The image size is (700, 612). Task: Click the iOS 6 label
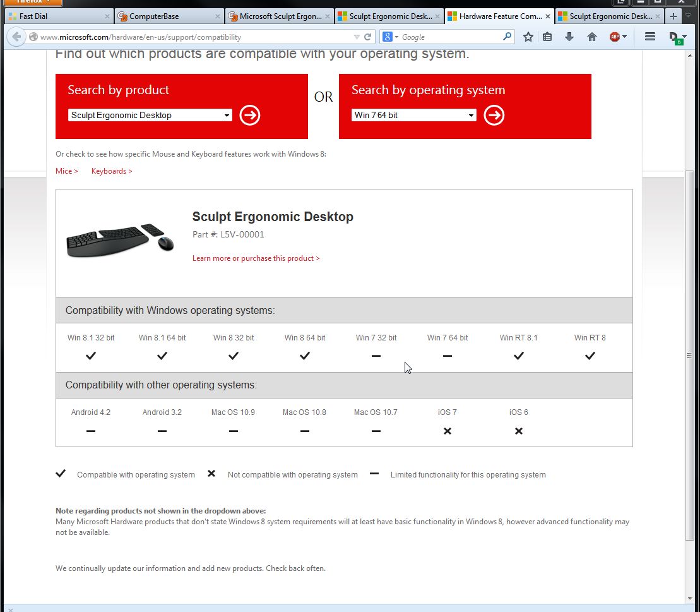518,412
